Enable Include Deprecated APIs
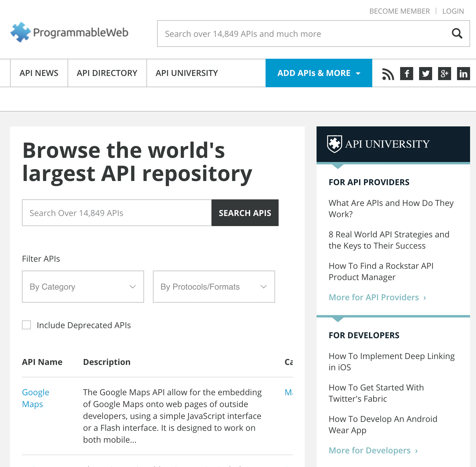Screen dimensions: 476x467 coord(26,325)
